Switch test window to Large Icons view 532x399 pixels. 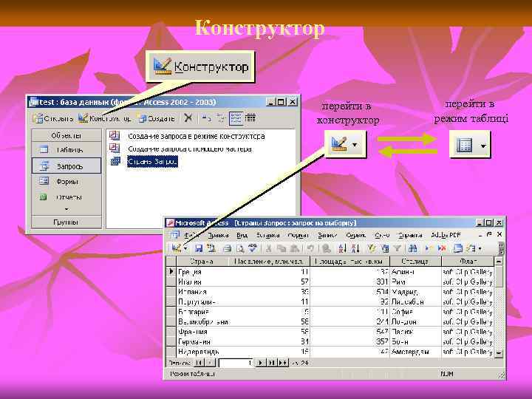(206, 118)
